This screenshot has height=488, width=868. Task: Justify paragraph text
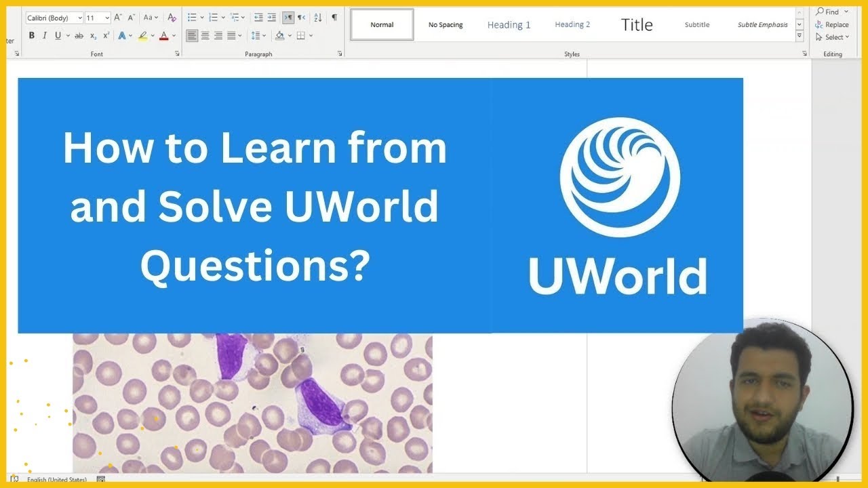(x=231, y=35)
